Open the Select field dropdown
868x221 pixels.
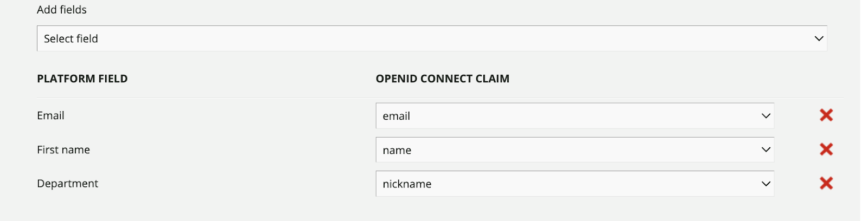coord(431,38)
